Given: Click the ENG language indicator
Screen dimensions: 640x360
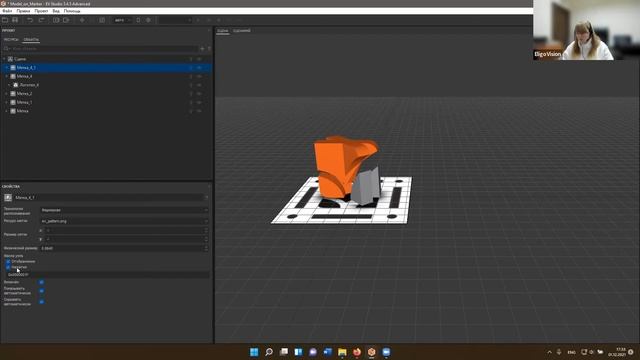Looking at the screenshot, I should pos(571,352).
